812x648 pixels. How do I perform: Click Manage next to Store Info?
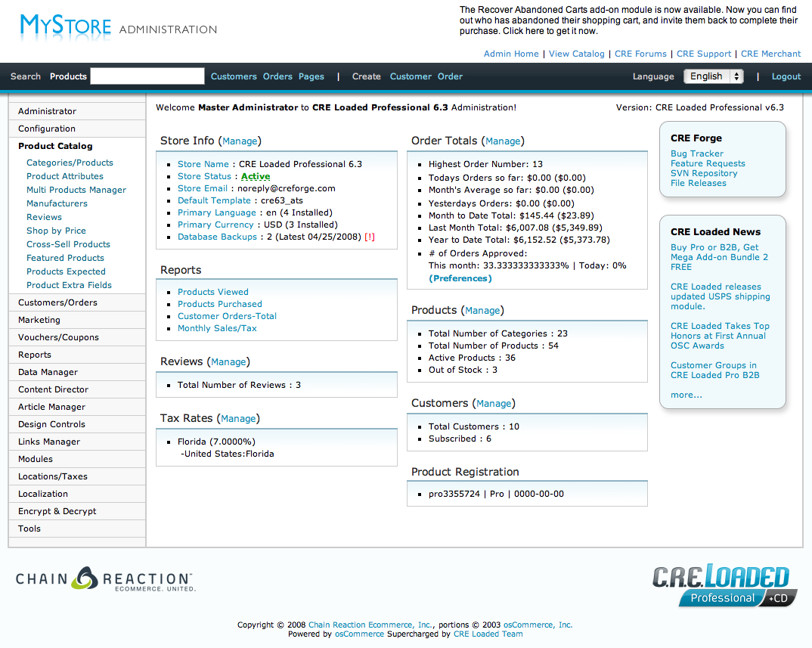(240, 141)
